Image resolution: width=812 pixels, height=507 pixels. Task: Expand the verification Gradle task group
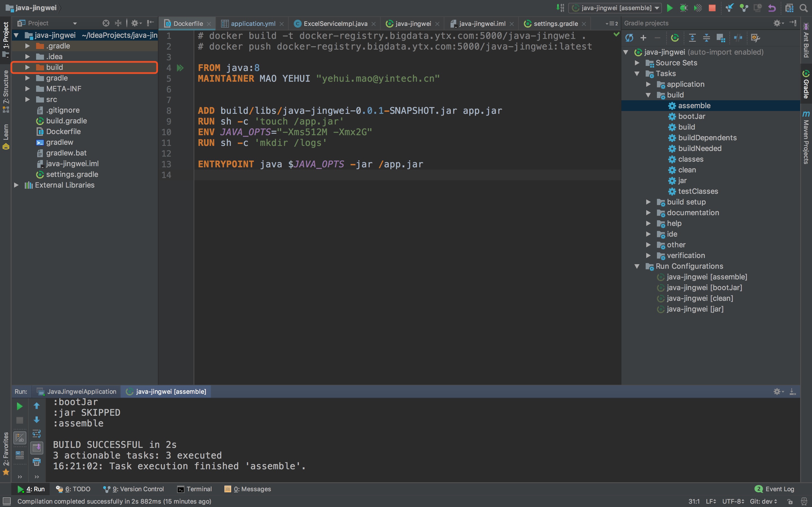648,255
